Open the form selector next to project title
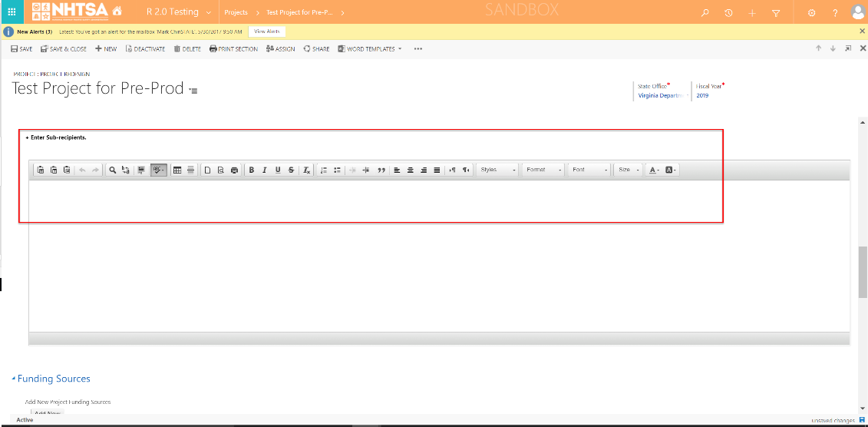Viewport: 868px width, 427px height. (x=193, y=90)
